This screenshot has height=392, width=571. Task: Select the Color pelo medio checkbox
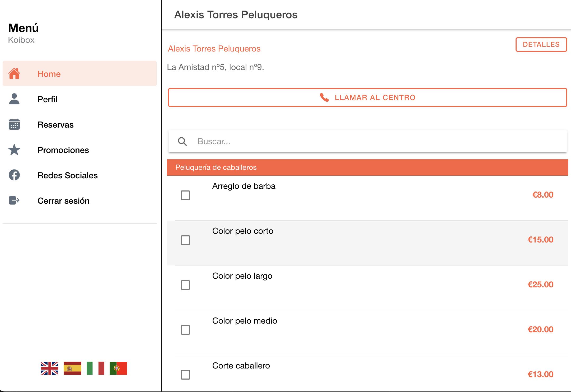185,330
